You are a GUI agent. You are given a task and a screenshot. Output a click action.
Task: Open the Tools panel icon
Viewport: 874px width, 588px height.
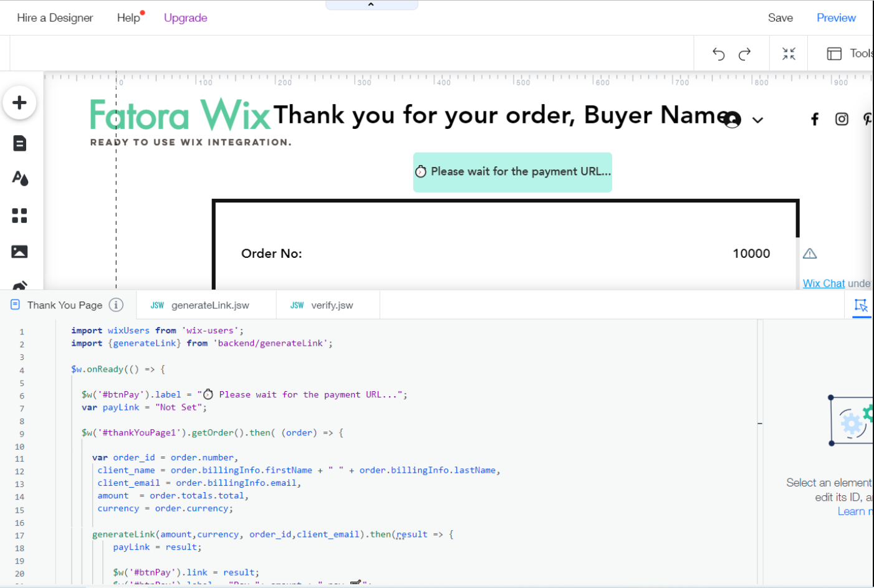pyautogui.click(x=834, y=54)
